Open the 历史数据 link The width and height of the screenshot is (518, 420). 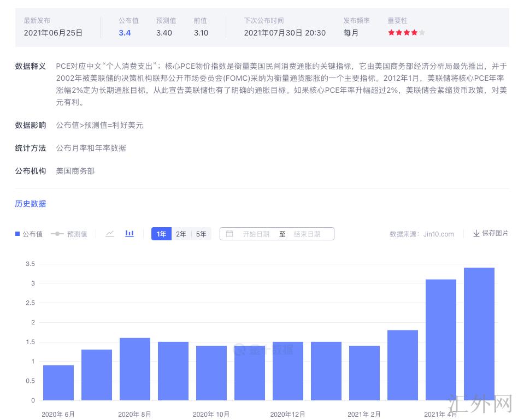pyautogui.click(x=31, y=204)
